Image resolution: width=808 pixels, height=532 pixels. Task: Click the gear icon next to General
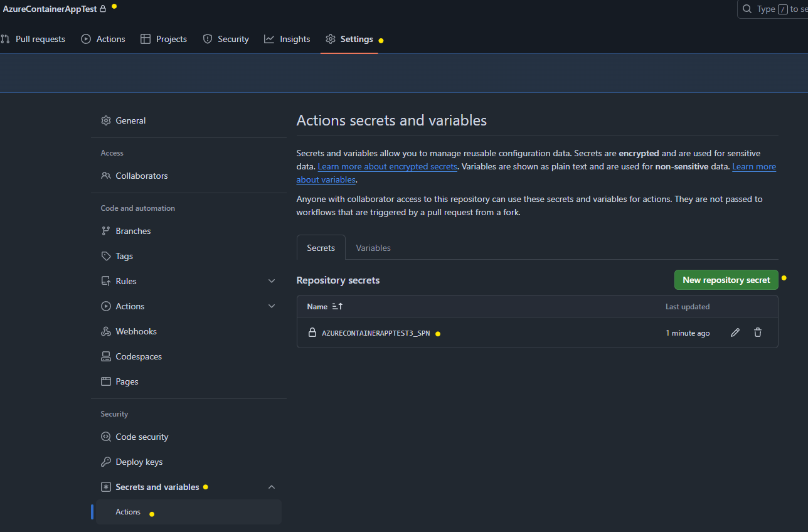point(106,120)
